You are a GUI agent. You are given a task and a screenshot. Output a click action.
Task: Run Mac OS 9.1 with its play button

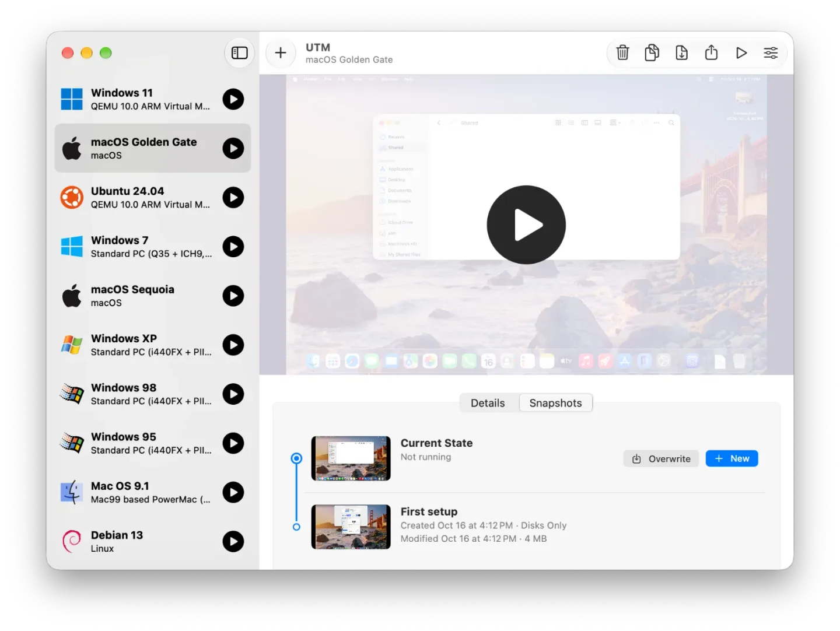(233, 492)
